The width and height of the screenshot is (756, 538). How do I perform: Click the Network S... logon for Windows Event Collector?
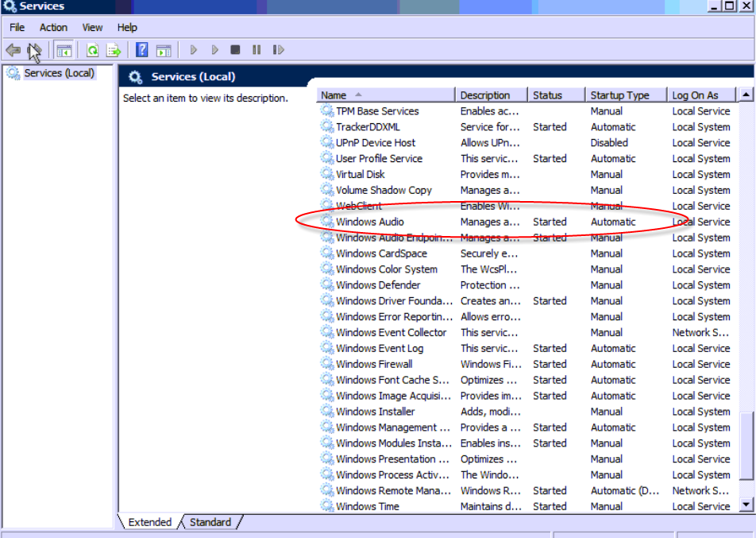click(x=700, y=332)
